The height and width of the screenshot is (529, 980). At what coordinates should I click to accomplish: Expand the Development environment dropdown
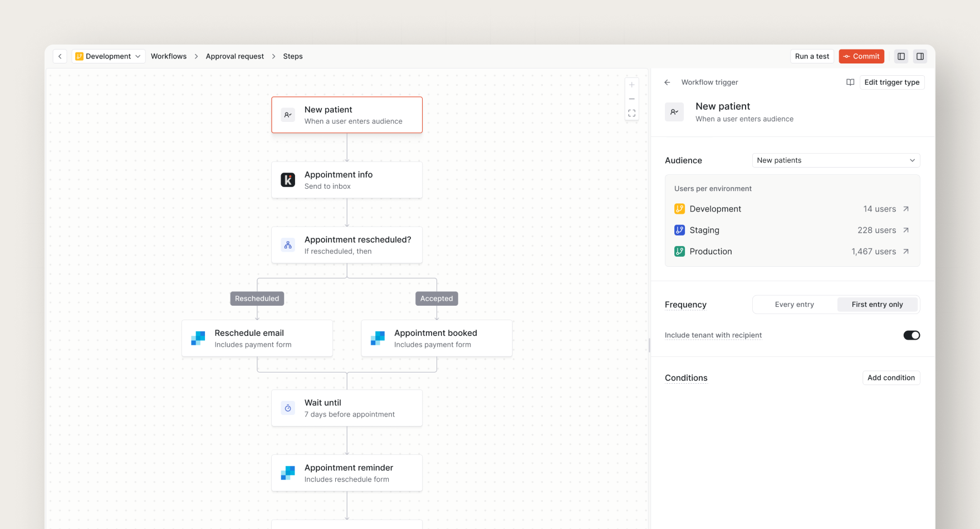109,56
